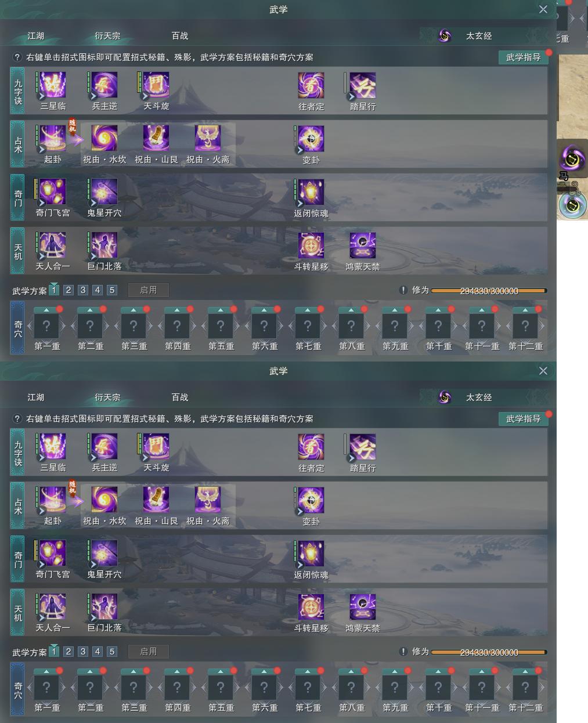Screen dimensions: 588x723
Task: Click 修为 progress bar in upper window
Action: pos(489,291)
